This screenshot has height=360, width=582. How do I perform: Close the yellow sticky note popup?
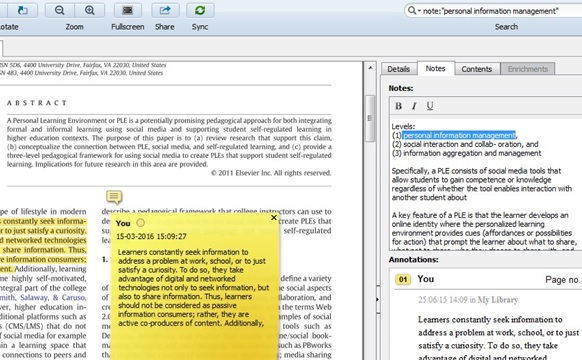[x=274, y=218]
